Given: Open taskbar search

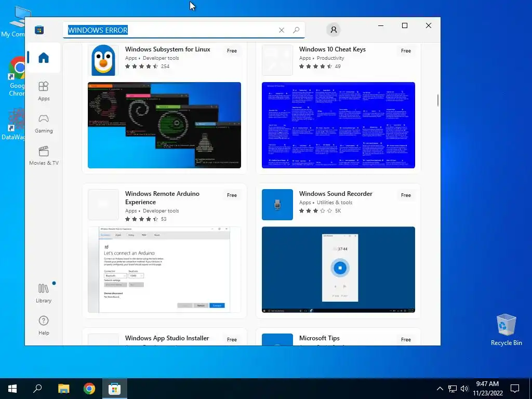Looking at the screenshot, I should tap(37, 389).
